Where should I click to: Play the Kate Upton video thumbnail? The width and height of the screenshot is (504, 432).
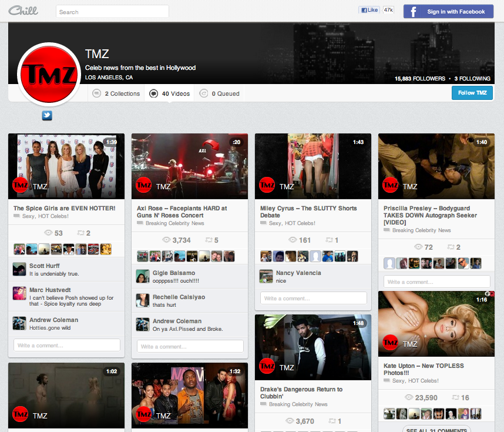click(436, 324)
